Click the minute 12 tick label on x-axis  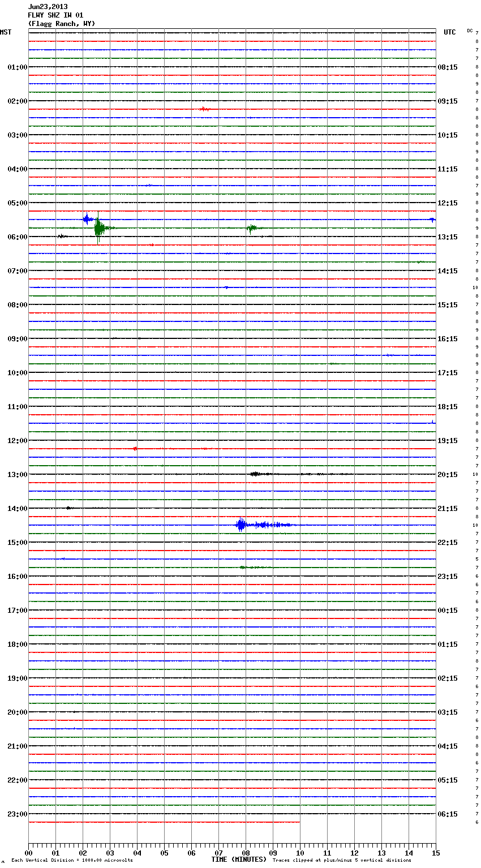coord(354,853)
